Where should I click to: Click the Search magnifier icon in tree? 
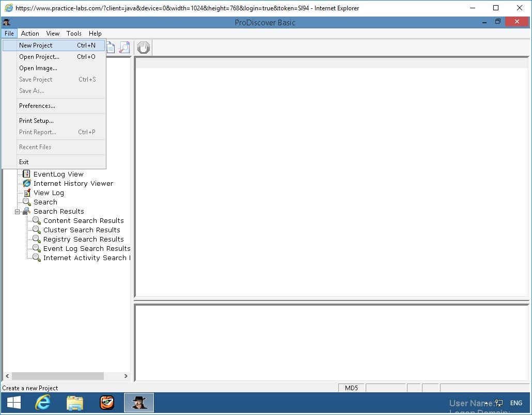coord(27,202)
